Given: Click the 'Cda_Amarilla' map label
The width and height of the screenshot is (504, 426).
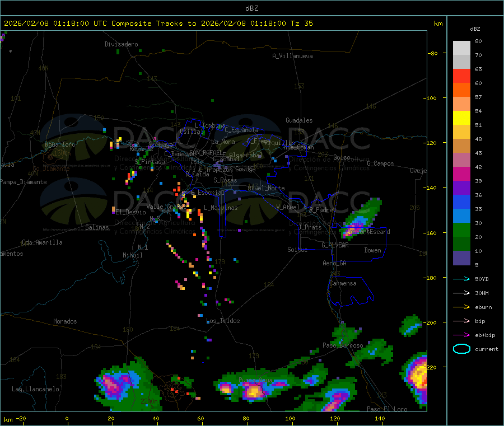Looking at the screenshot, I should pyautogui.click(x=42, y=242).
